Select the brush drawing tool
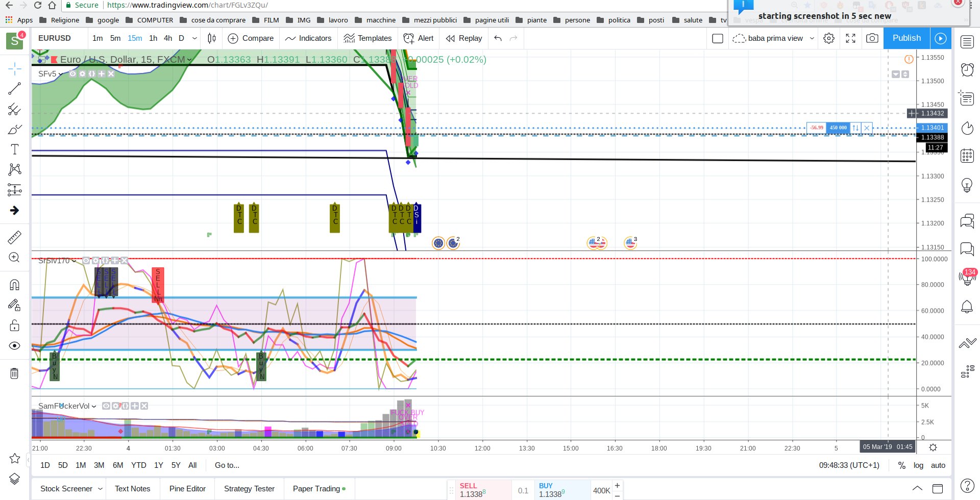This screenshot has width=980, height=500. (15, 129)
